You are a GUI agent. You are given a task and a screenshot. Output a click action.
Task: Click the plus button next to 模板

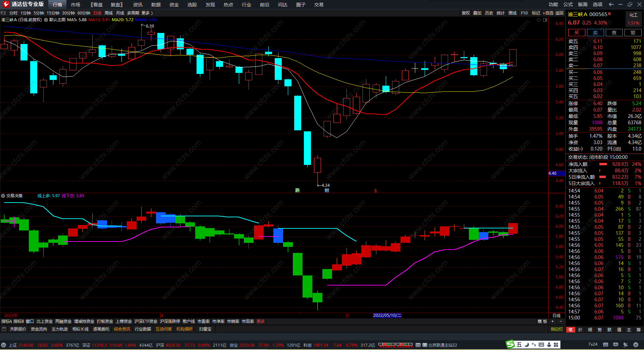pos(552,321)
